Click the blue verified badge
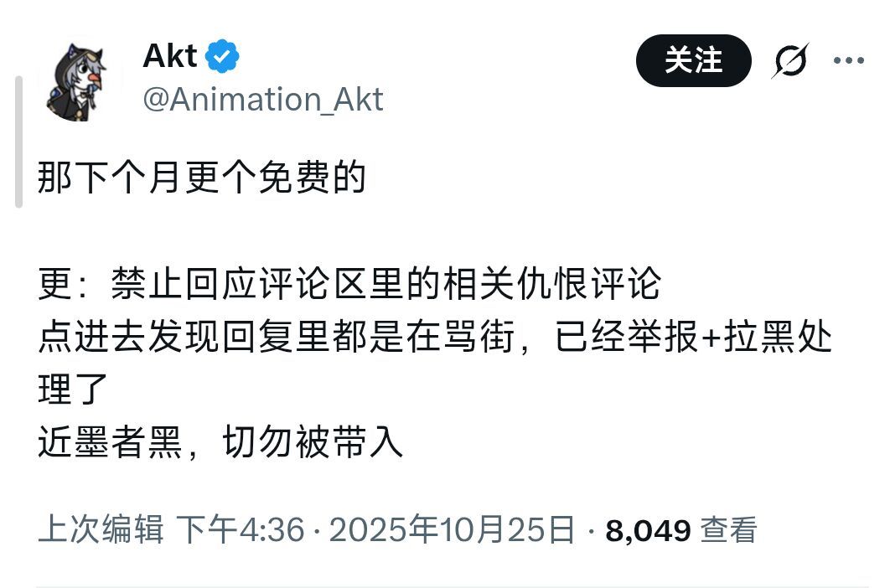Image resolution: width=890 pixels, height=588 pixels. pos(223,57)
